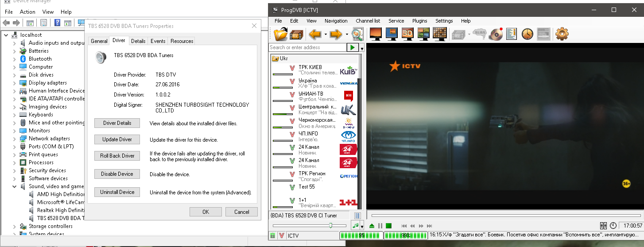Viewport: 644px width, 247px height.
Task: Click the Search or enter address field
Action: coord(307,47)
